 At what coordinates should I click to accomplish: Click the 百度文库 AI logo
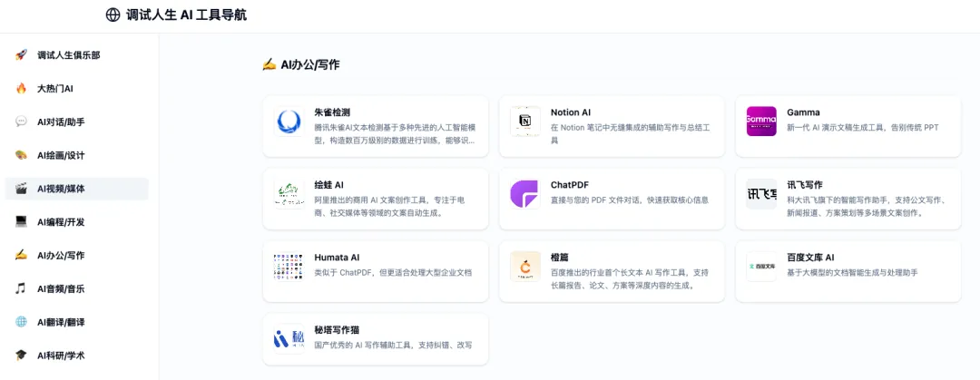[761, 267]
